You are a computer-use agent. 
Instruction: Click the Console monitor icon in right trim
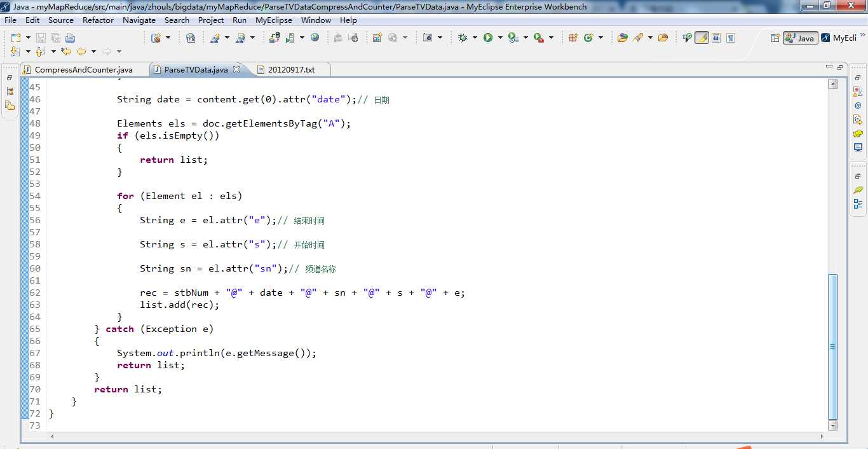click(858, 148)
